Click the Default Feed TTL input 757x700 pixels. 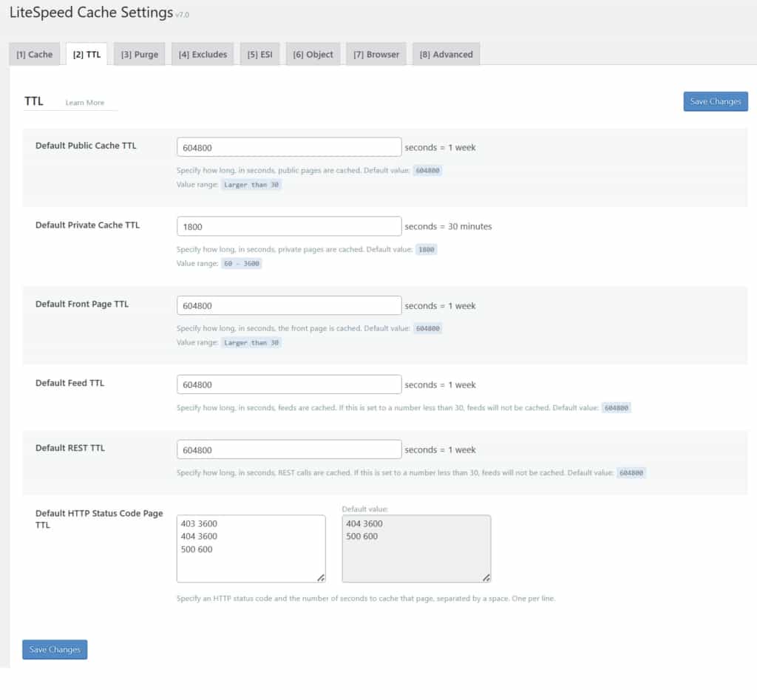pos(288,384)
